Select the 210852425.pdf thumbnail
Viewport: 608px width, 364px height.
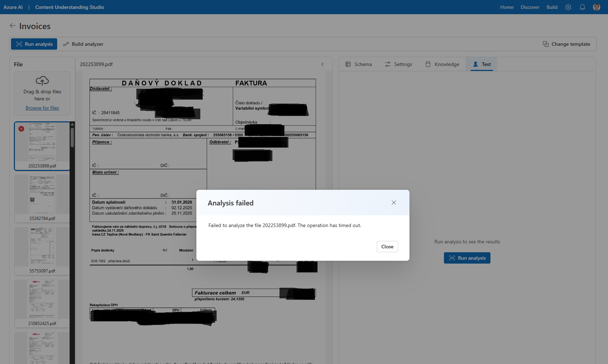(x=42, y=304)
